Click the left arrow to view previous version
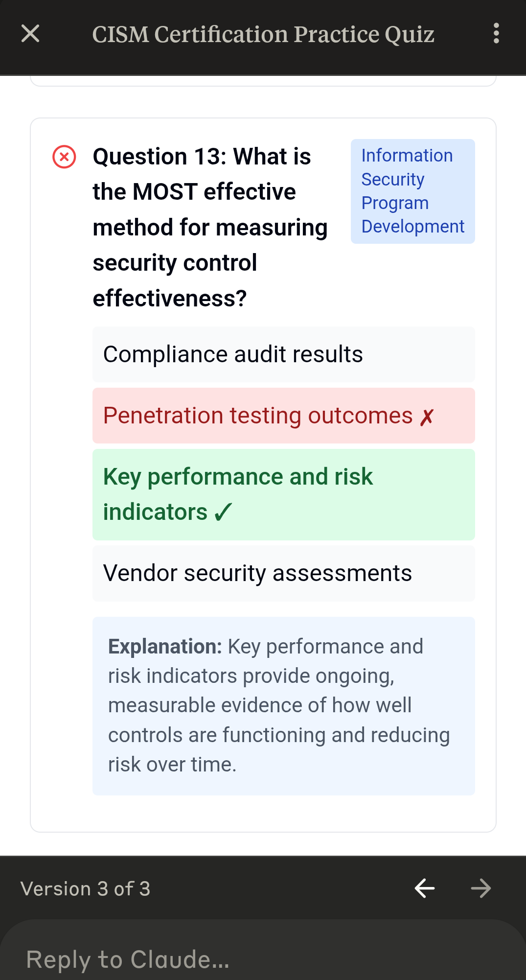526x980 pixels. [x=424, y=888]
